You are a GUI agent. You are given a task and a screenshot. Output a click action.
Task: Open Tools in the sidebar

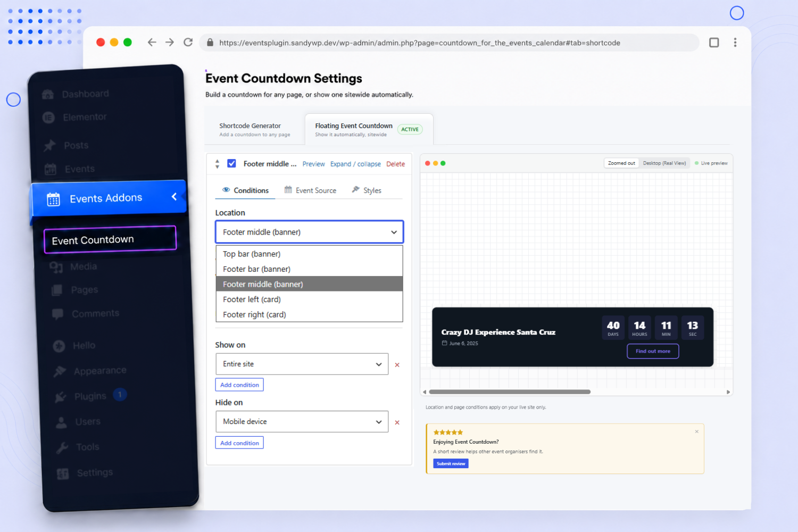[x=87, y=447]
